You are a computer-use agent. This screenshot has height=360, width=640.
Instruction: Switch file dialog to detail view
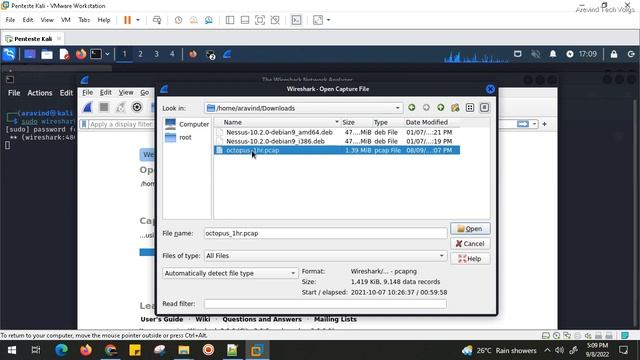[x=484, y=108]
